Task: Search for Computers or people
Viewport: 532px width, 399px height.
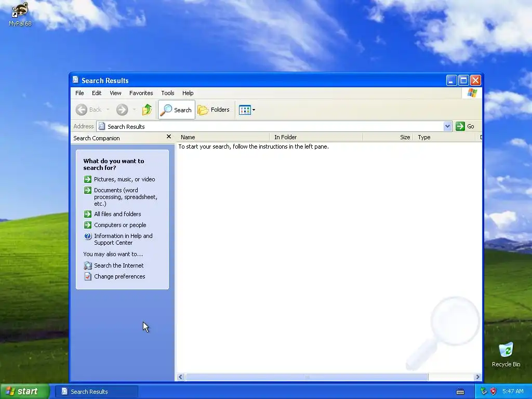Action: point(120,225)
